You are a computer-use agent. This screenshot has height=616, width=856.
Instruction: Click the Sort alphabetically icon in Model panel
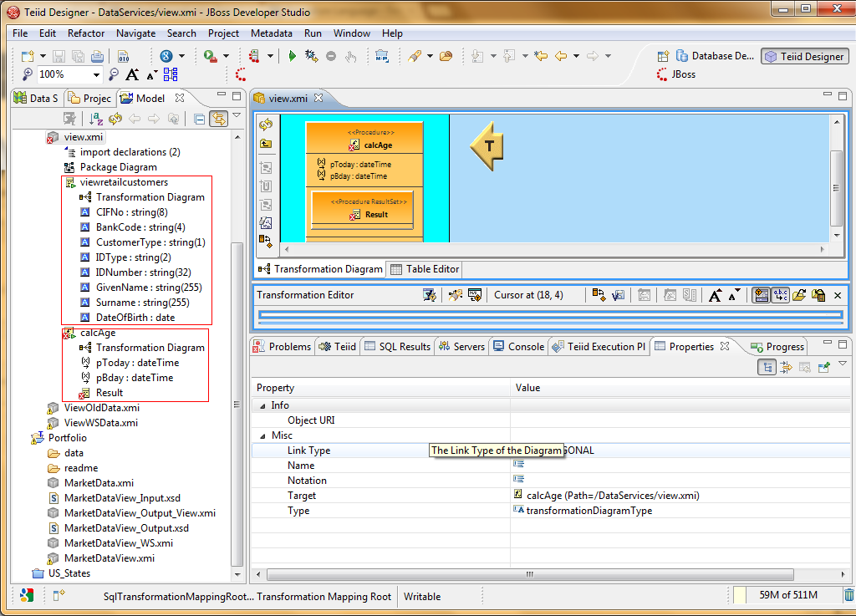(x=96, y=119)
